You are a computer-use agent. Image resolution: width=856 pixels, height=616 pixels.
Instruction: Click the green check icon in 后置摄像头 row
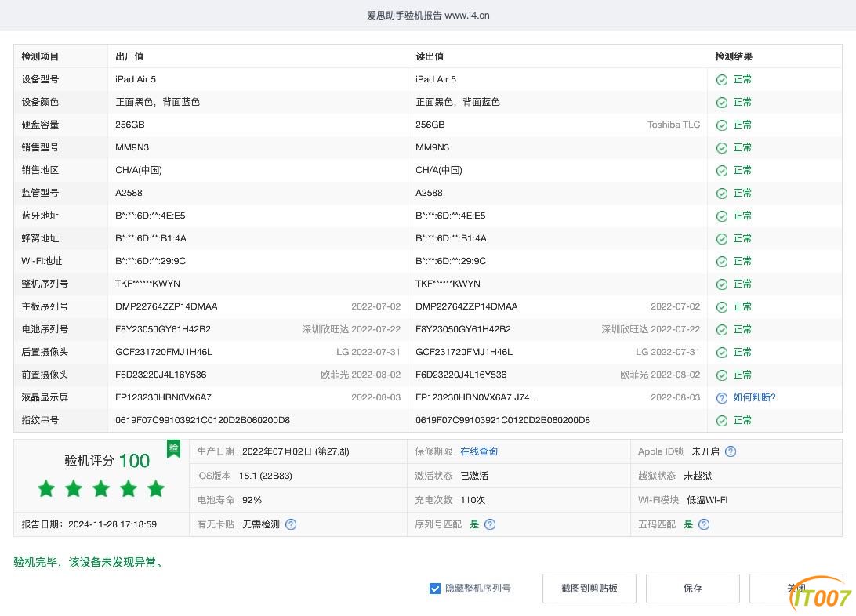pos(722,353)
